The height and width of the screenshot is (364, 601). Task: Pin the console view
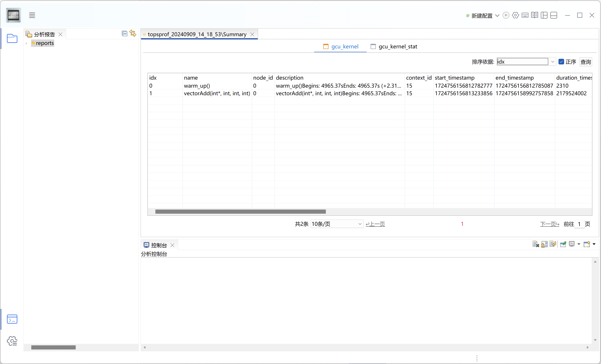(x=563, y=244)
